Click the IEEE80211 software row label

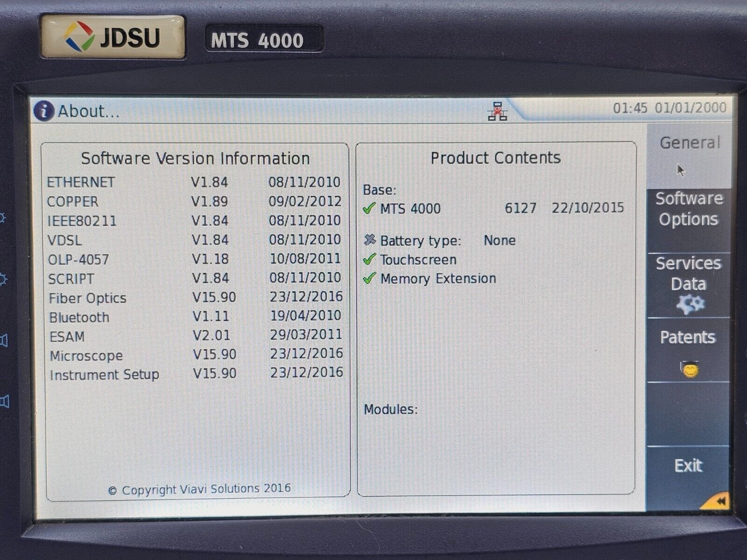tap(82, 221)
